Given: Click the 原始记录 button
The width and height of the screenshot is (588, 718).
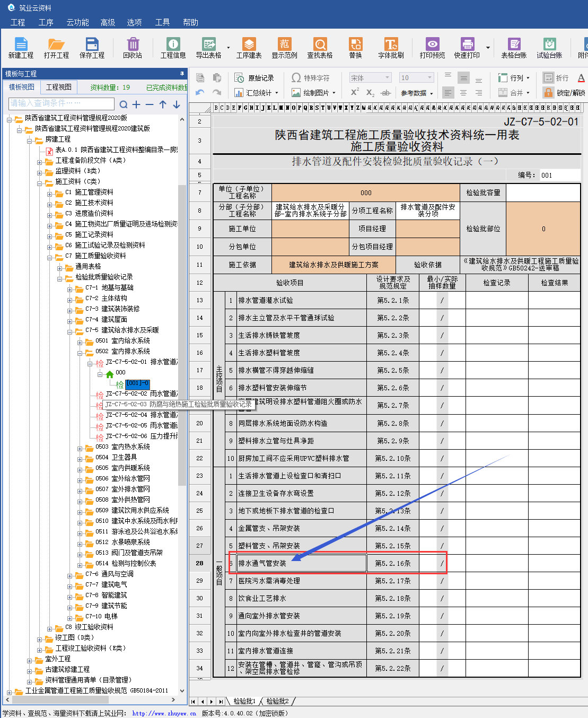Looking at the screenshot, I should click(254, 78).
